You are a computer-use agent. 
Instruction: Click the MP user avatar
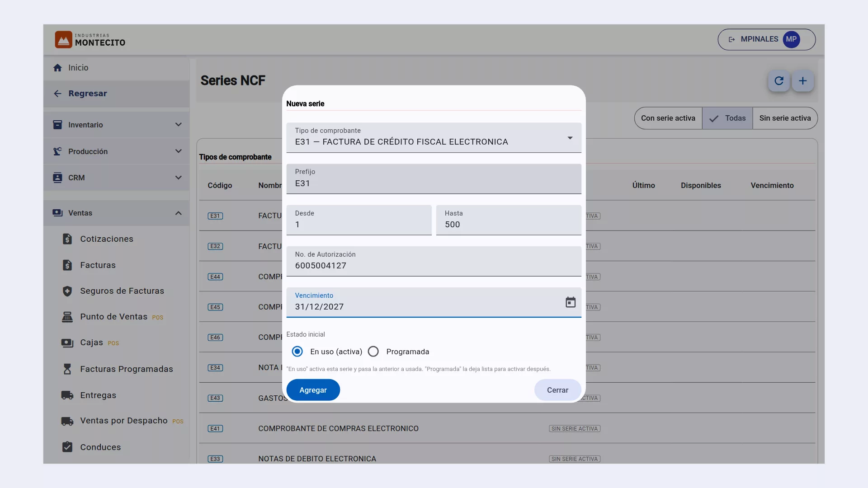click(x=791, y=39)
